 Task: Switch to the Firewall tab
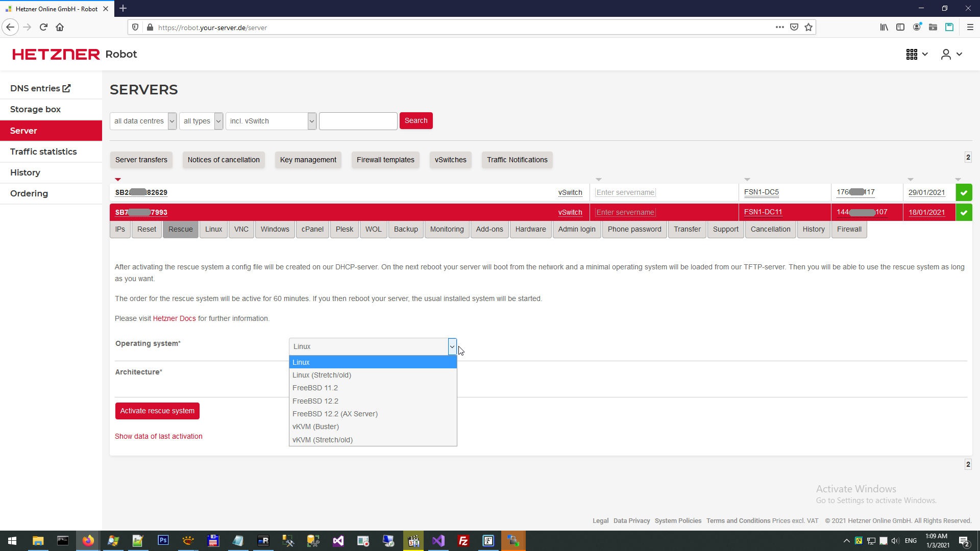[849, 229]
